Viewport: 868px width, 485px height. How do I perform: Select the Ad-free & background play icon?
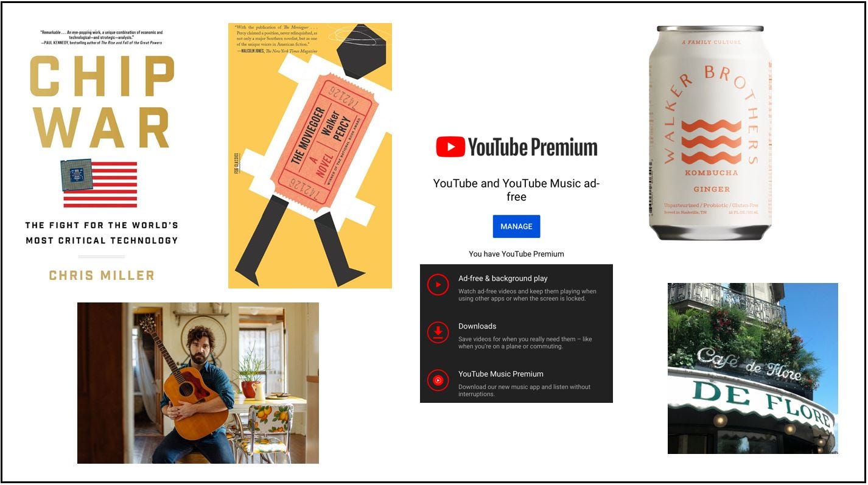tap(438, 284)
